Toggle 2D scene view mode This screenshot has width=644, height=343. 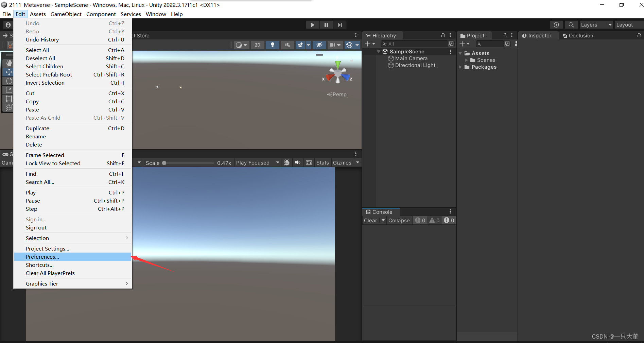click(x=258, y=45)
